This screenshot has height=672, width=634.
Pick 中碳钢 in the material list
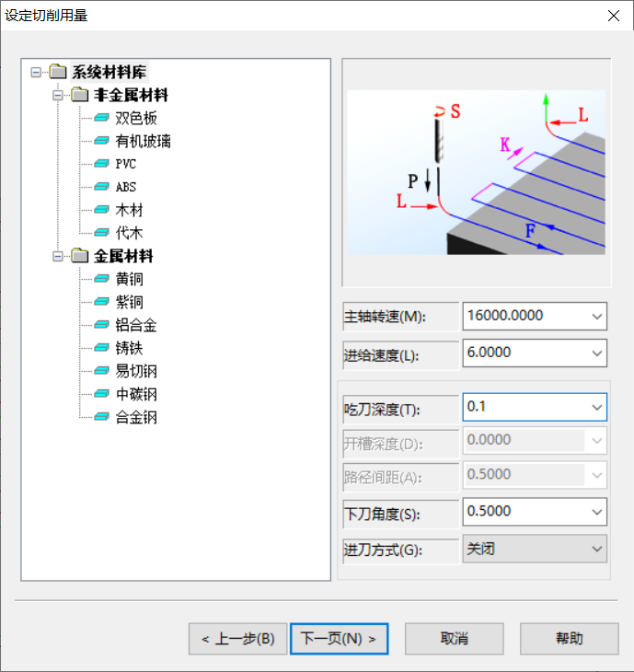click(x=136, y=394)
